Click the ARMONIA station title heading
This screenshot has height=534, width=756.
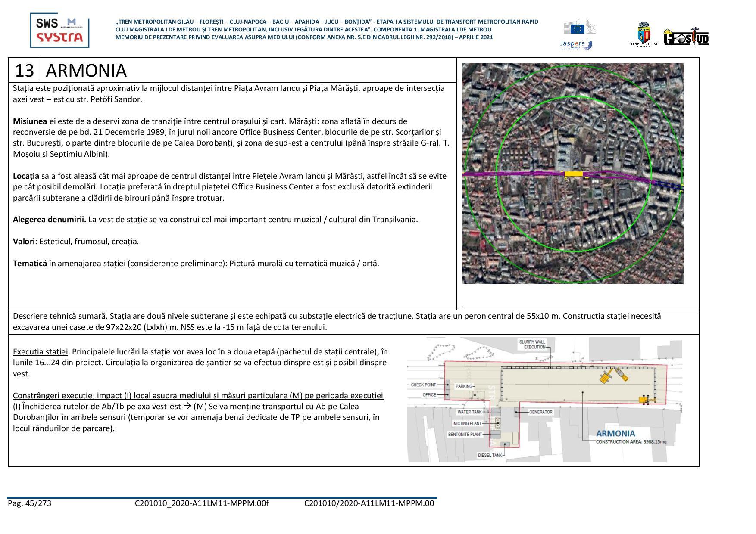click(x=86, y=70)
